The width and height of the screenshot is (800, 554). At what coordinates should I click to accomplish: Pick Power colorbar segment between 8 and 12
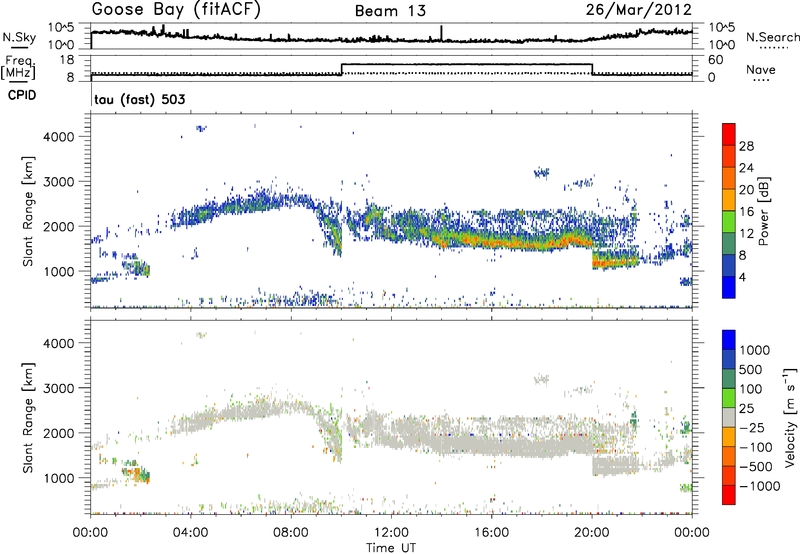(x=729, y=243)
